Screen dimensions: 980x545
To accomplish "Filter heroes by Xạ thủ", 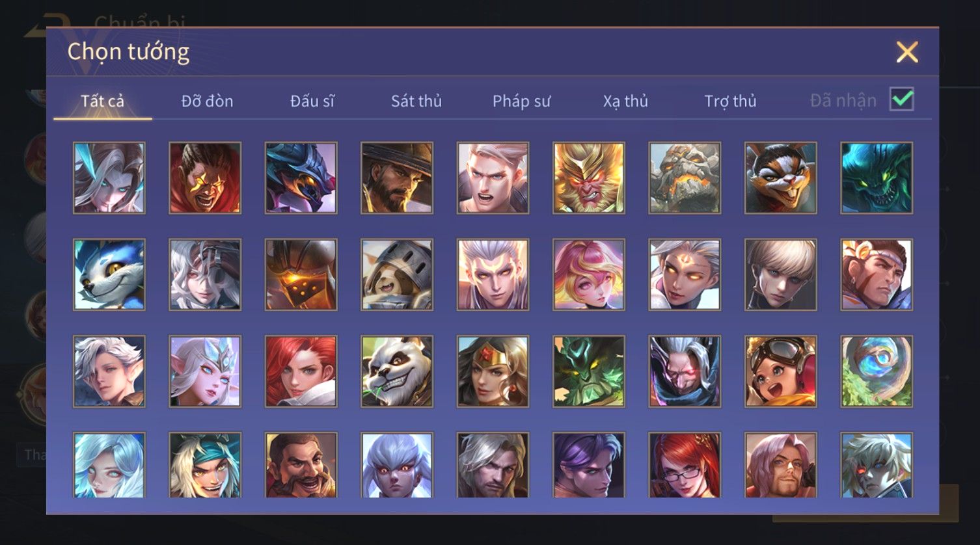I will [x=625, y=101].
